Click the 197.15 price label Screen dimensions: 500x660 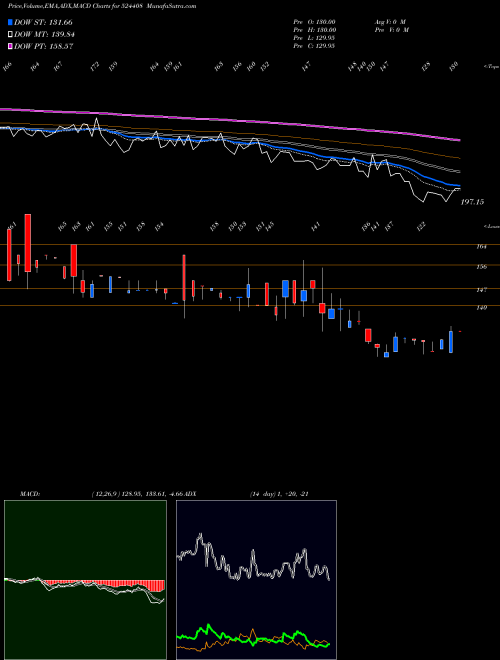coord(472,202)
